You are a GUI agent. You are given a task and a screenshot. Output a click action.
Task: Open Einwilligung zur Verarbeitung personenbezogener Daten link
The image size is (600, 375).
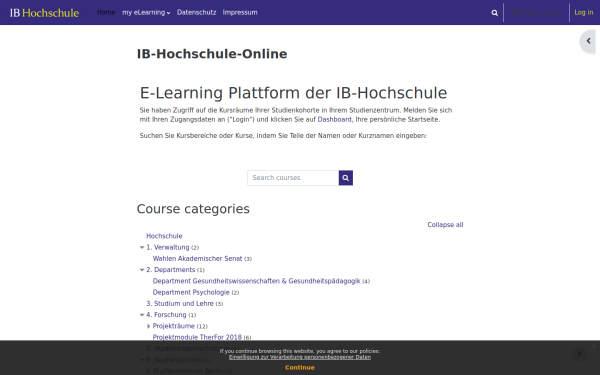point(300,357)
